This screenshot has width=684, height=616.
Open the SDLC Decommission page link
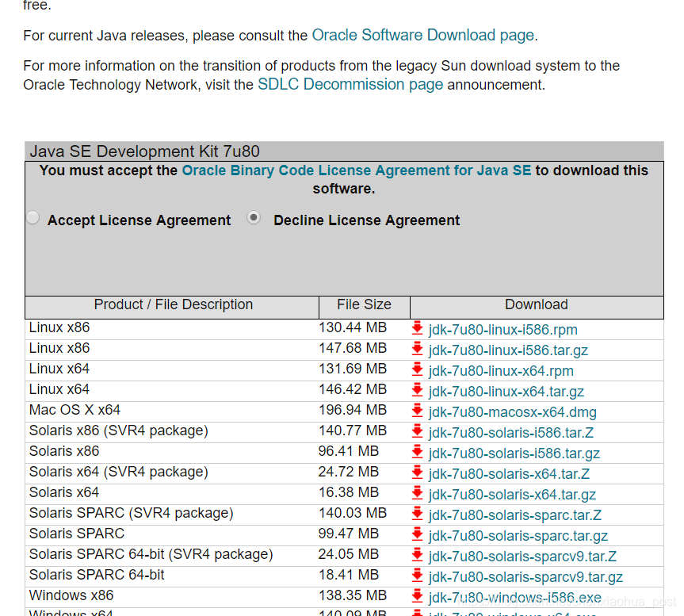[350, 84]
